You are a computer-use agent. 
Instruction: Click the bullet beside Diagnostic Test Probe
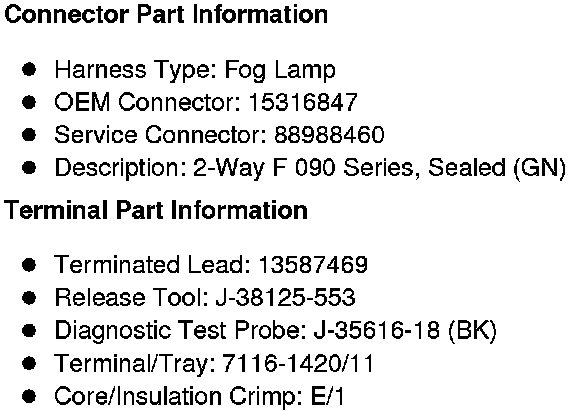[29, 330]
